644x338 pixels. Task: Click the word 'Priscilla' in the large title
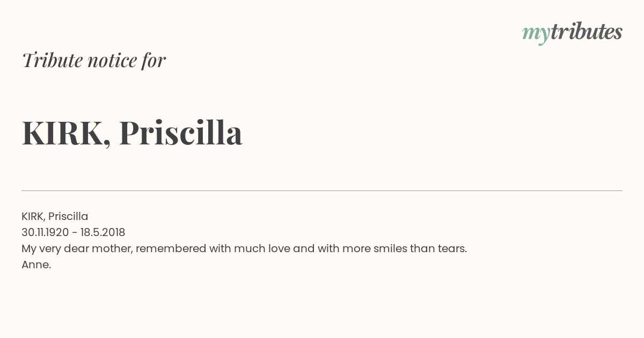point(180,133)
